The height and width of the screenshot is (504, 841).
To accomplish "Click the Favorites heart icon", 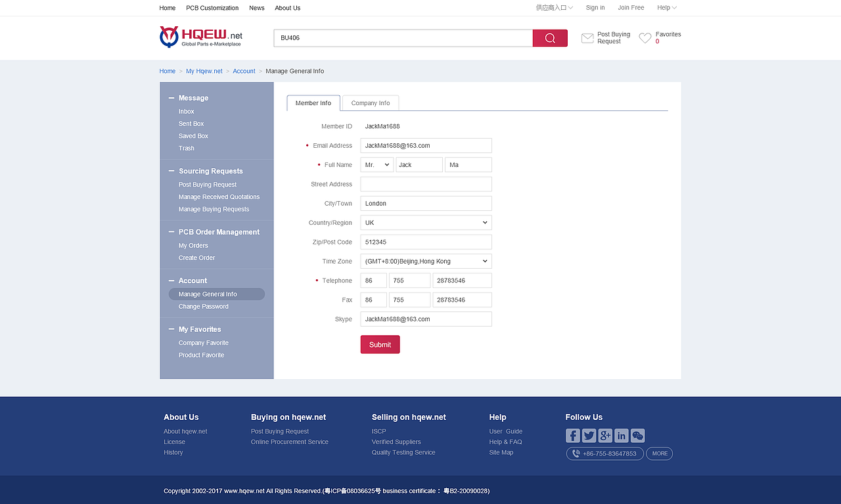I will coord(645,38).
